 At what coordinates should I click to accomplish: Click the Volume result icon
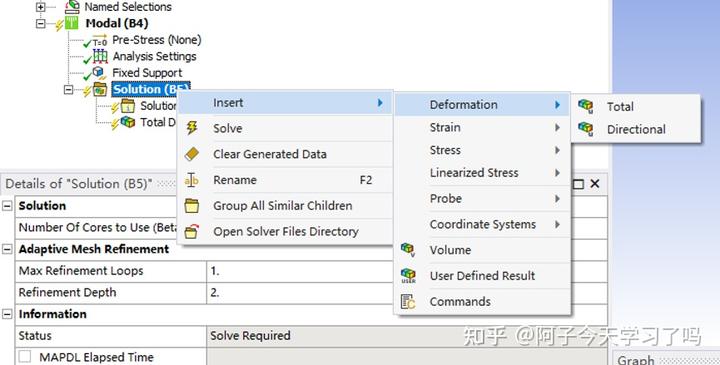408,250
